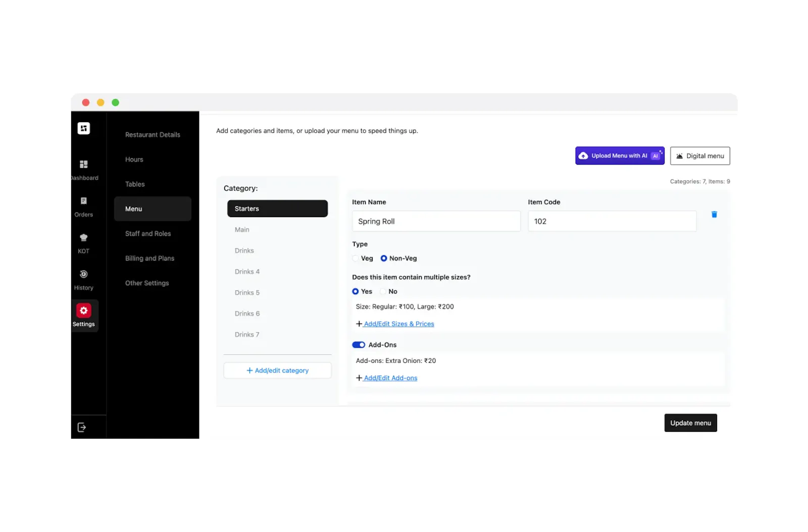The height and width of the screenshot is (532, 808).
Task: Select the Drinks 7 category
Action: (x=277, y=335)
